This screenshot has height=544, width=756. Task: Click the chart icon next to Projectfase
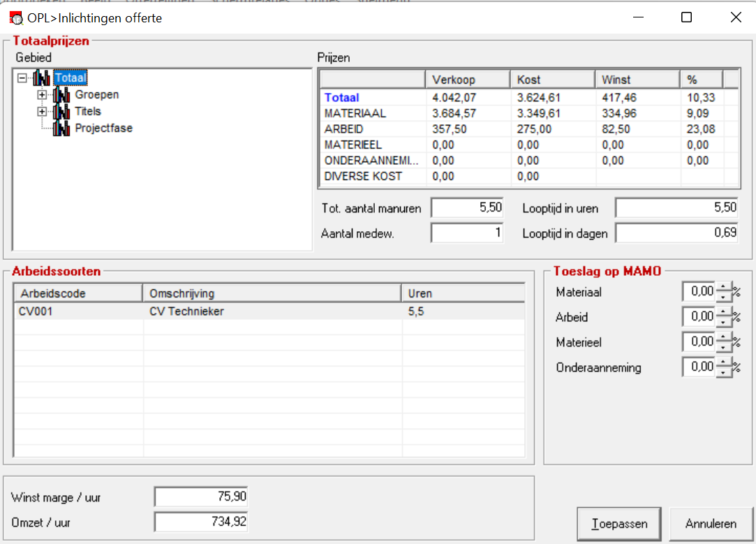61,128
